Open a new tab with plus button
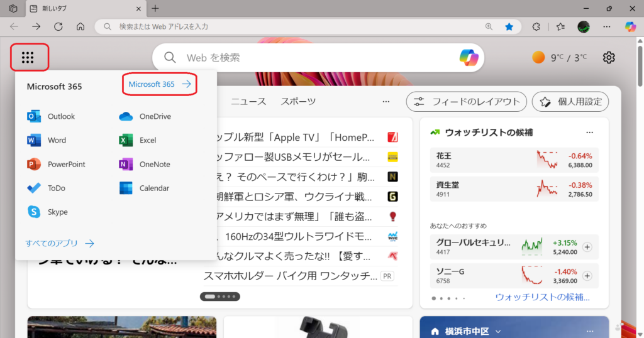The width and height of the screenshot is (644, 338). [155, 8]
